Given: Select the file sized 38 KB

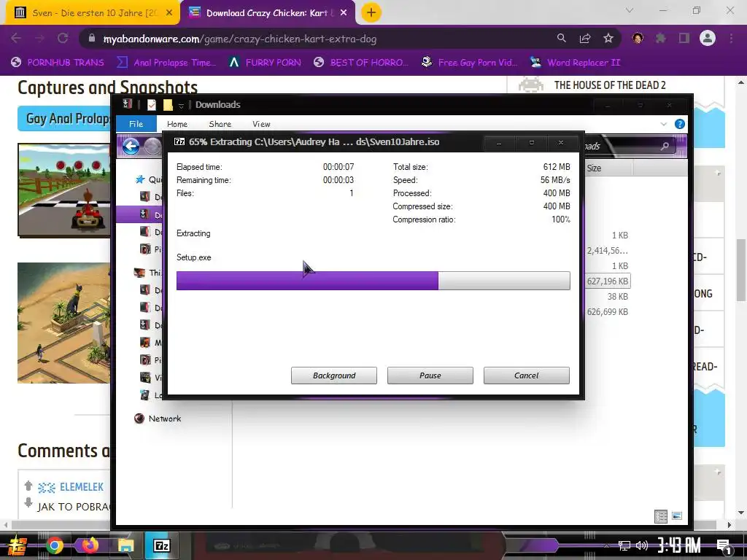Looking at the screenshot, I should tap(617, 297).
